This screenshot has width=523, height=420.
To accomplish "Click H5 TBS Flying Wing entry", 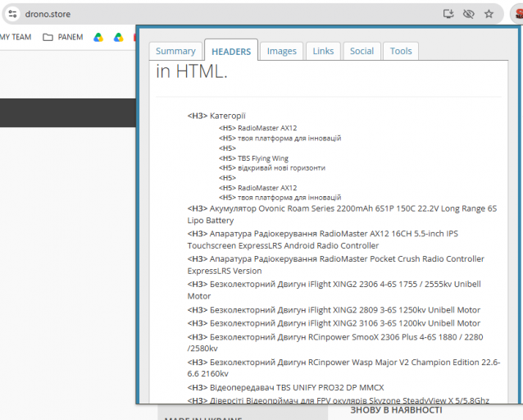I will (253, 158).
